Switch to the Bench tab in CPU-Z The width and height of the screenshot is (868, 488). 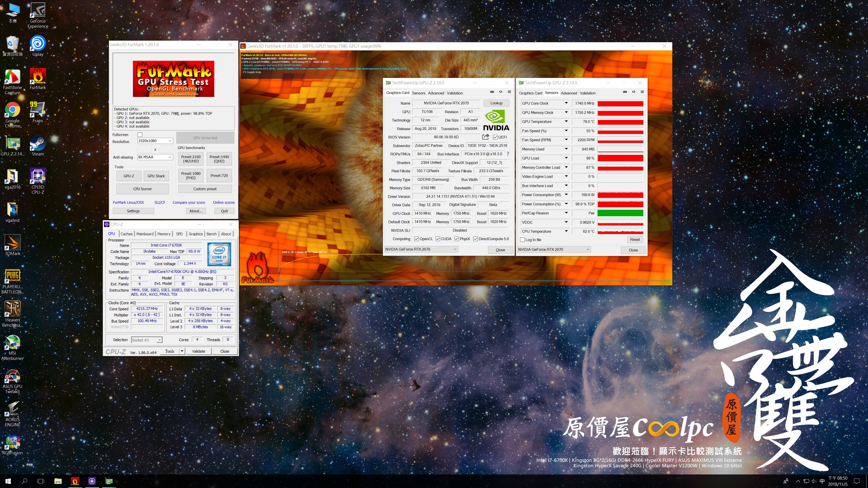tap(212, 234)
